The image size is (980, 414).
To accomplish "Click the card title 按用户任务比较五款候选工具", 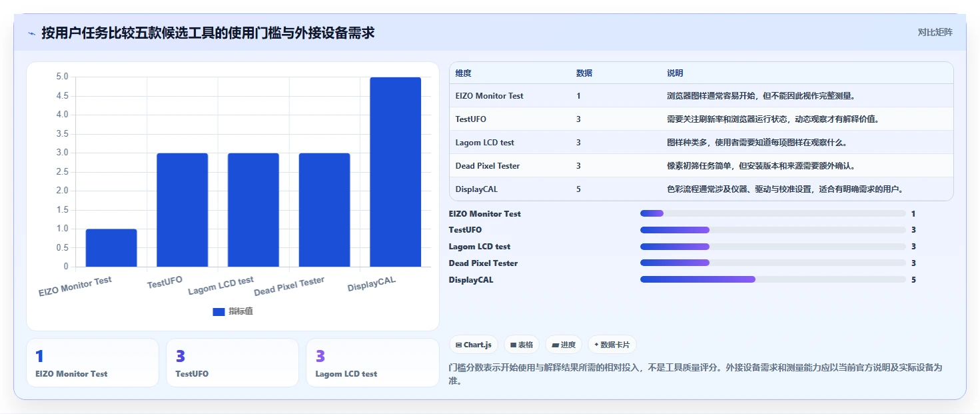I will coord(208,33).
